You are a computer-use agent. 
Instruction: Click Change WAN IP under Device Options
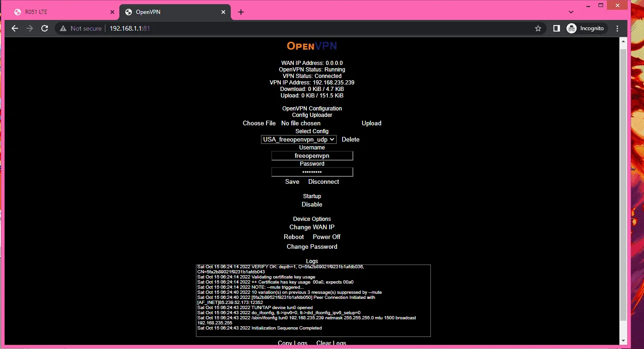pos(312,227)
